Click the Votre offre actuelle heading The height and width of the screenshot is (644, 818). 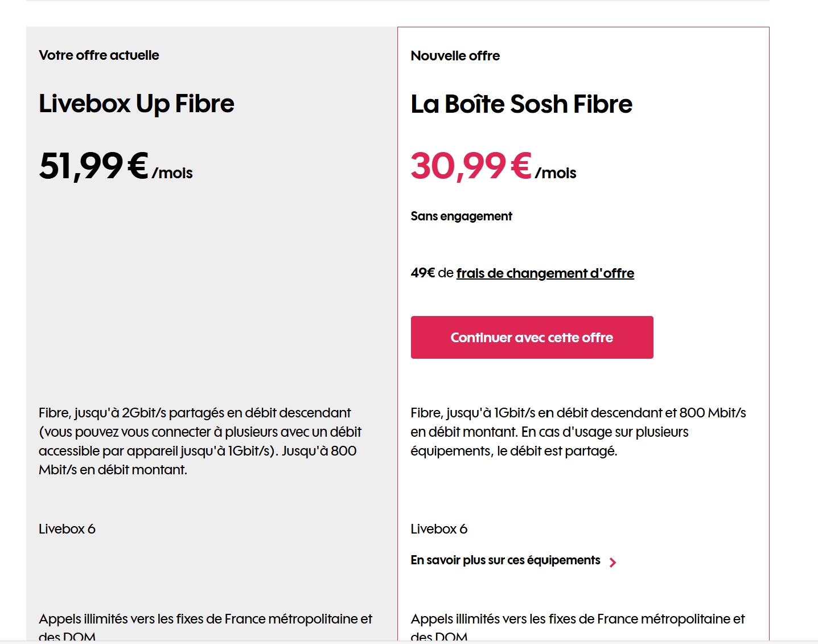(99, 55)
